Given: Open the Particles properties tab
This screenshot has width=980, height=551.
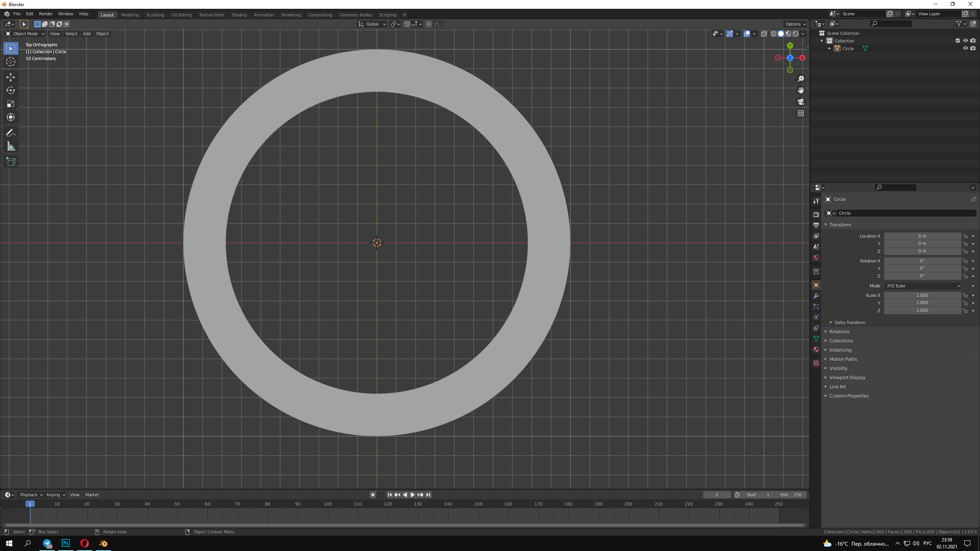Looking at the screenshot, I should (816, 306).
